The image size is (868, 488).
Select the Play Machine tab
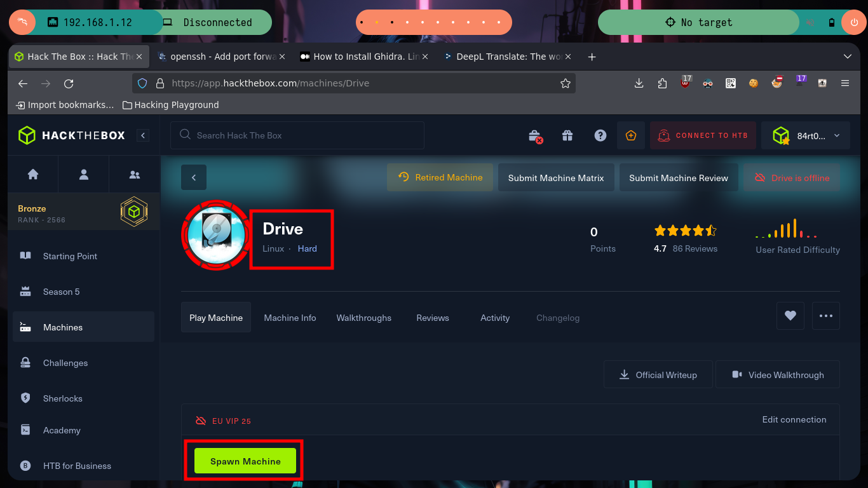(216, 318)
